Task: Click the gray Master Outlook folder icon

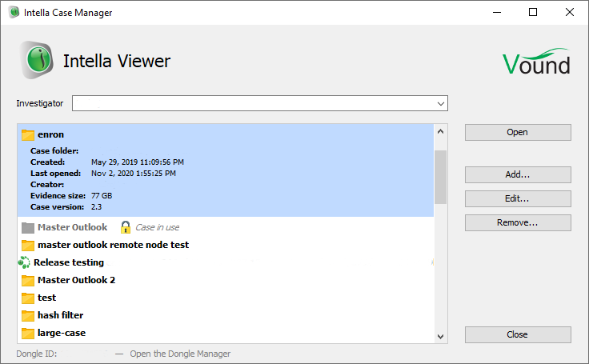Action: coord(29,227)
